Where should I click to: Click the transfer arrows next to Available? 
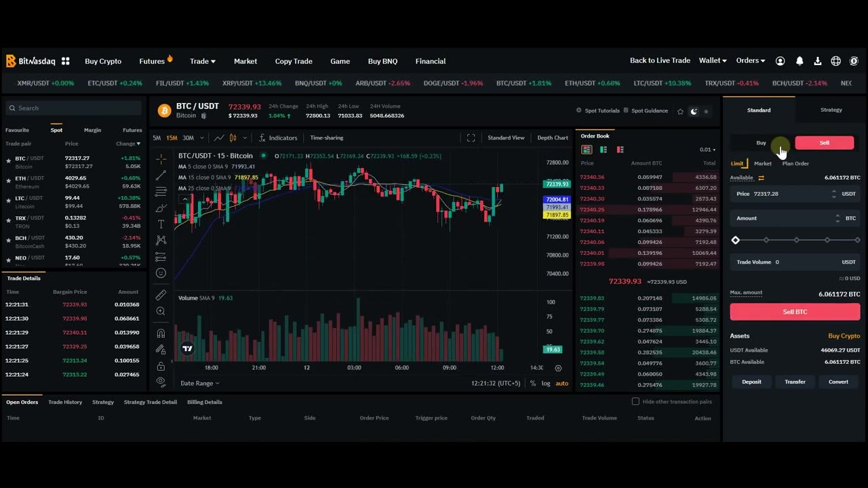click(x=761, y=178)
